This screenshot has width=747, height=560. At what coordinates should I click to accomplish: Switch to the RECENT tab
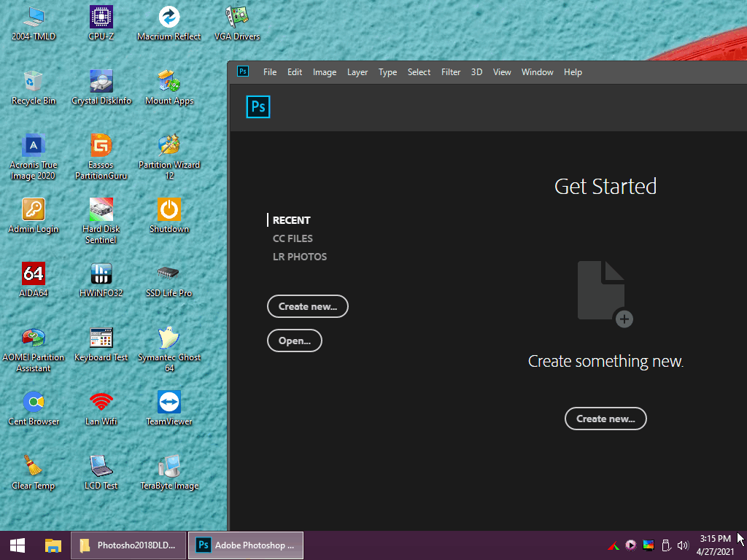point(292,220)
